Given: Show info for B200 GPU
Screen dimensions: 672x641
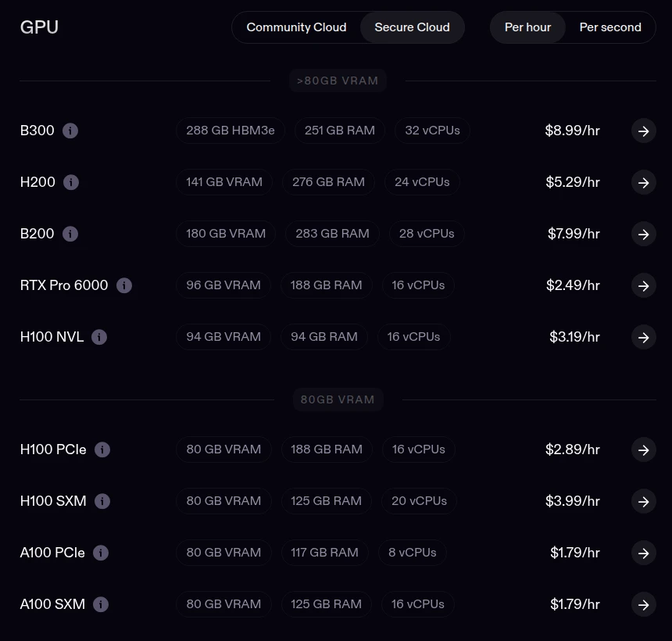Looking at the screenshot, I should tap(70, 234).
